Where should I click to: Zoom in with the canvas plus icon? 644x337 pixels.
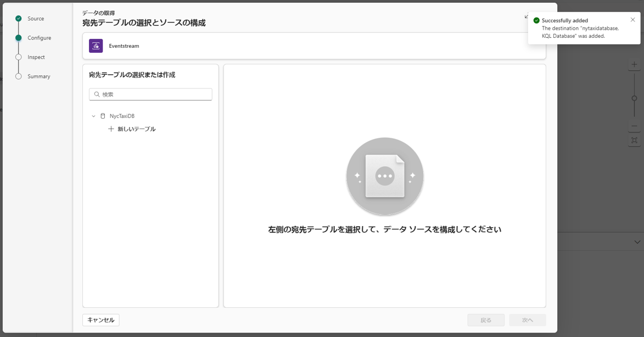[x=634, y=64]
